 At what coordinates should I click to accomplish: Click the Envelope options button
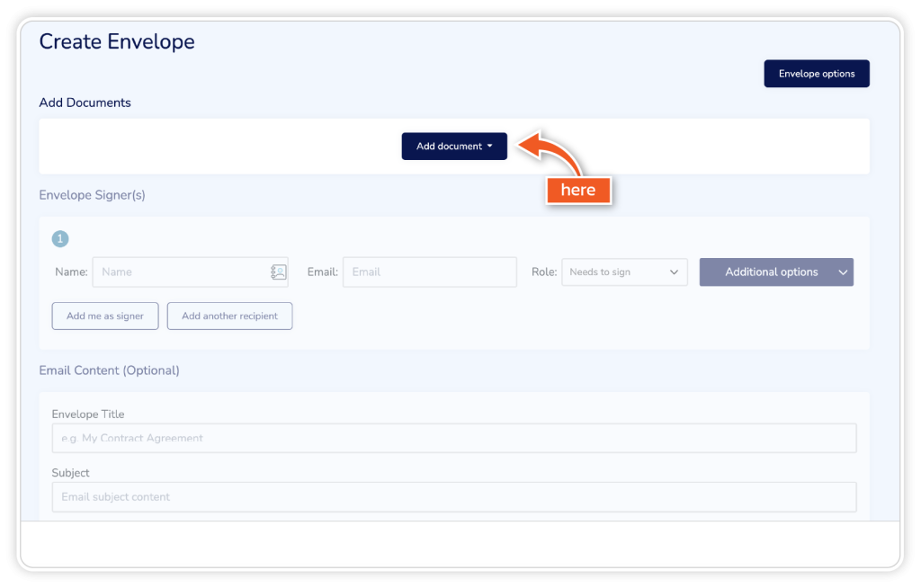click(x=817, y=74)
